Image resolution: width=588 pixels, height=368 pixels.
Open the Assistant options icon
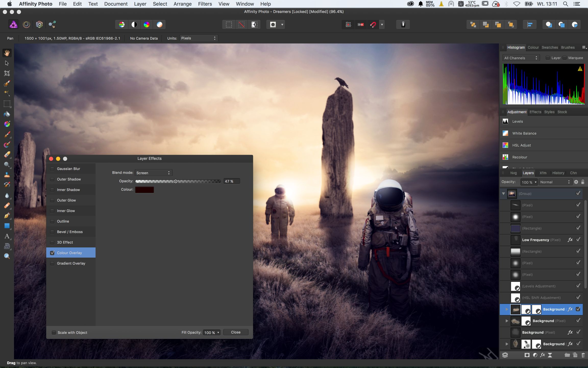403,25
